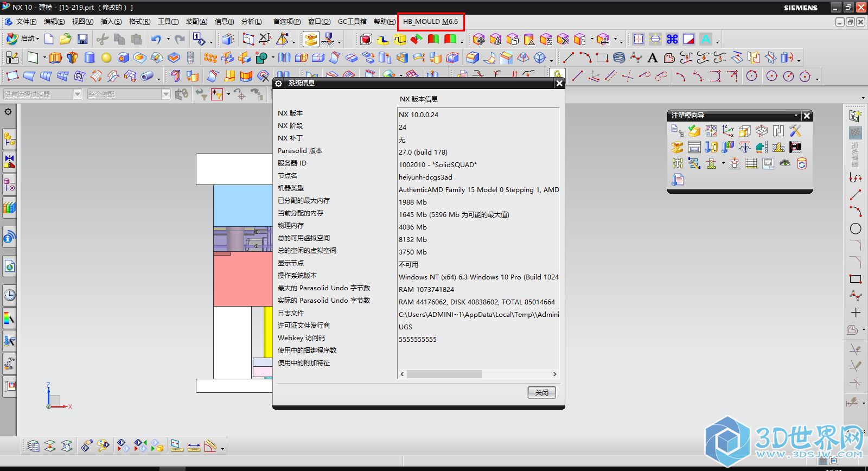868x471 pixels.
Task: Click the Cut scissors icon
Action: point(103,39)
